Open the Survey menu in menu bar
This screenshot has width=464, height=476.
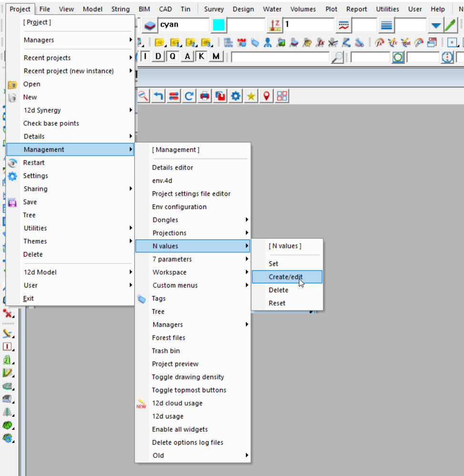click(x=214, y=9)
